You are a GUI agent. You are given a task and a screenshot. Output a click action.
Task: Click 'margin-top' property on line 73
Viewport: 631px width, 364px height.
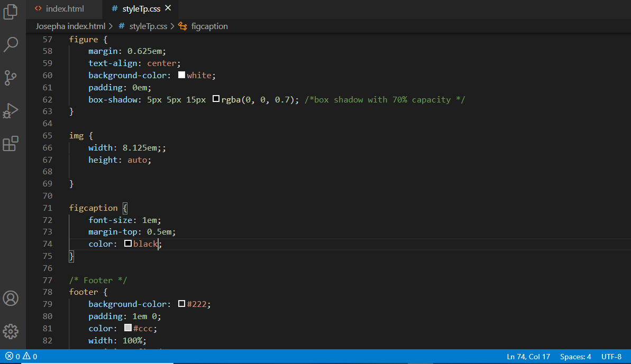113,232
